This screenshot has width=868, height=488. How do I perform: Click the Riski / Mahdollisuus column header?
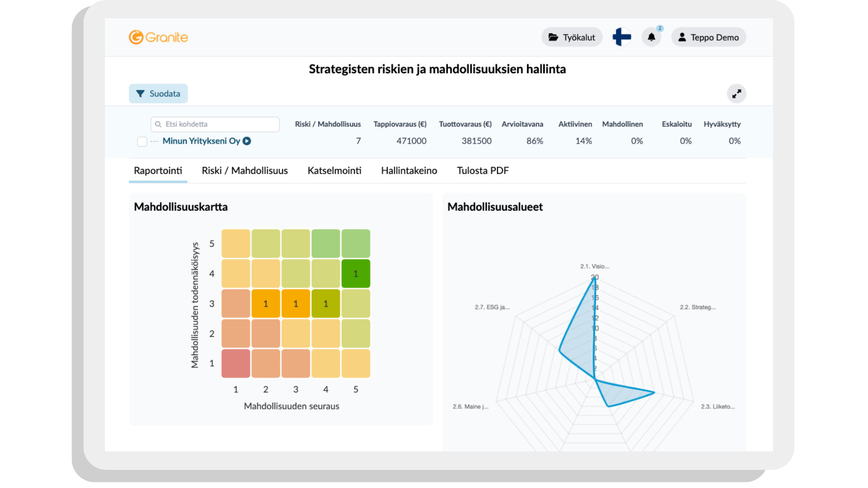328,124
